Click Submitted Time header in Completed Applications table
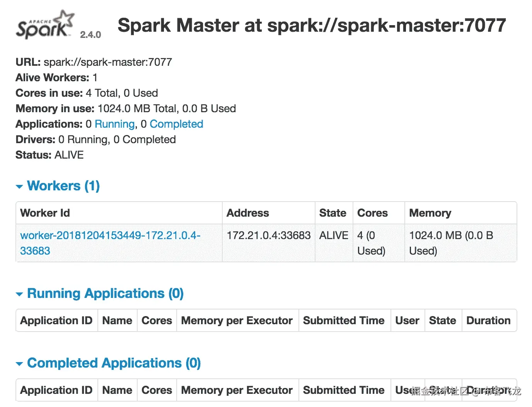532x407 pixels. [344, 390]
